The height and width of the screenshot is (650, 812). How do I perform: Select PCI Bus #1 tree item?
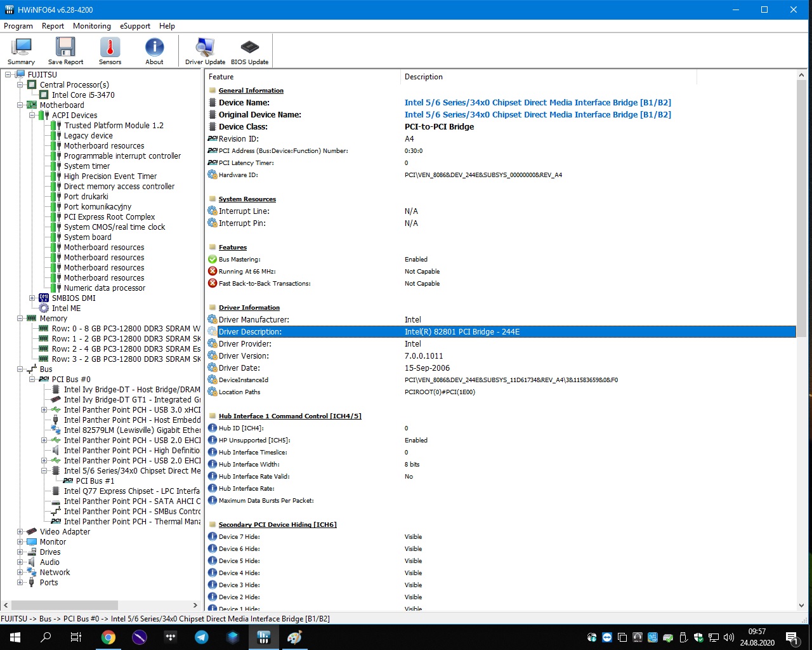[95, 481]
